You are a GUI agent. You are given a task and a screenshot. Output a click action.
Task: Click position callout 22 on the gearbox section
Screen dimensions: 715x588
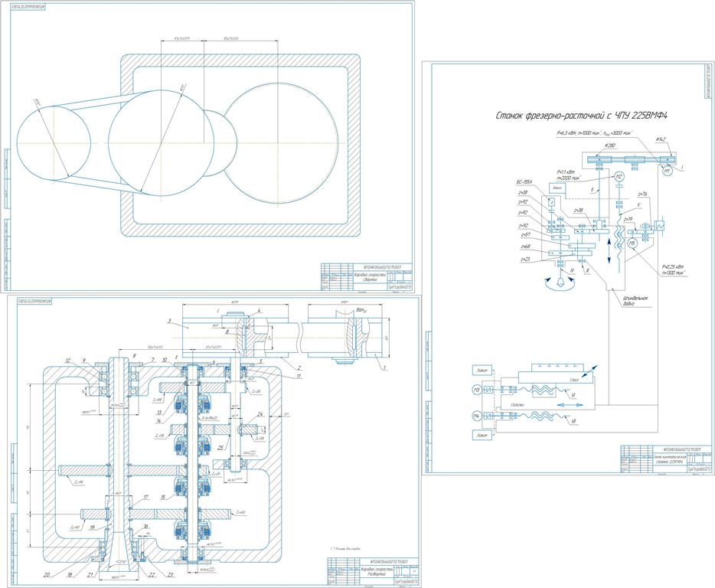coord(153,575)
